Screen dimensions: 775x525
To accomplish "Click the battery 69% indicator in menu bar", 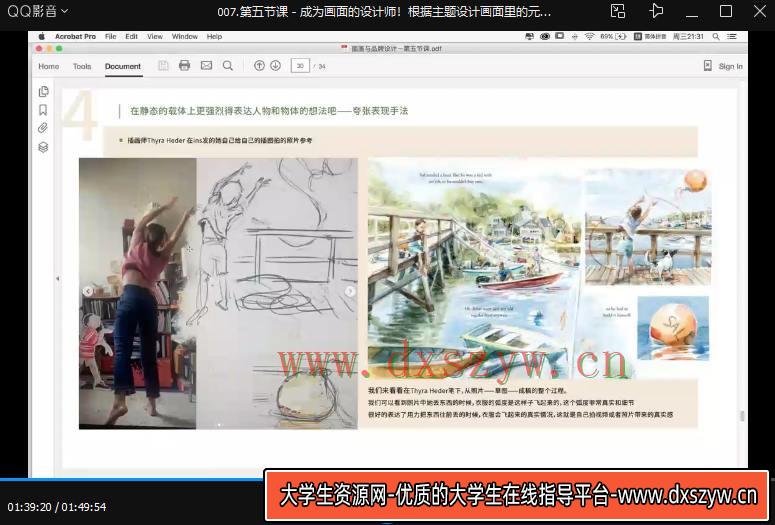I will 613,37.
